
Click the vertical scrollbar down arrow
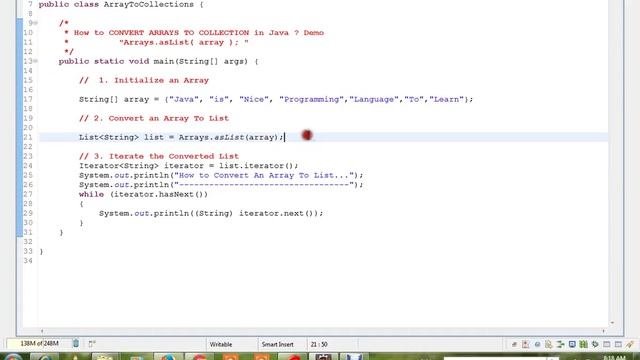point(612,323)
